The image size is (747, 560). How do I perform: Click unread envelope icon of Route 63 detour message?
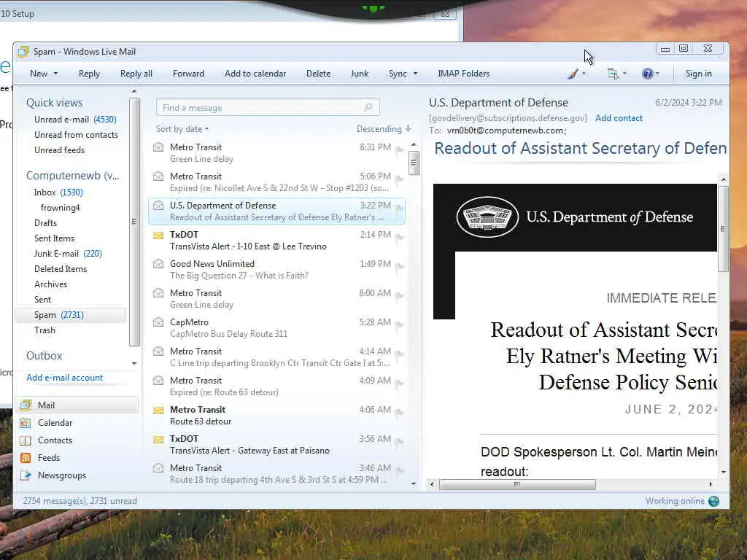tap(158, 410)
